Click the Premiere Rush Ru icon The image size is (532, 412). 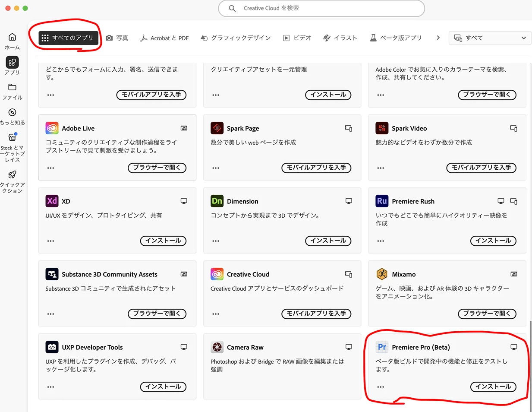pos(382,201)
